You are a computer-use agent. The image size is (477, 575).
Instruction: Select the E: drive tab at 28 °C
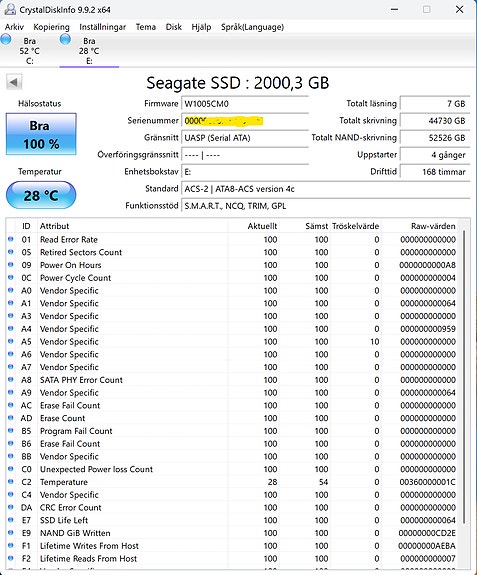(x=89, y=51)
